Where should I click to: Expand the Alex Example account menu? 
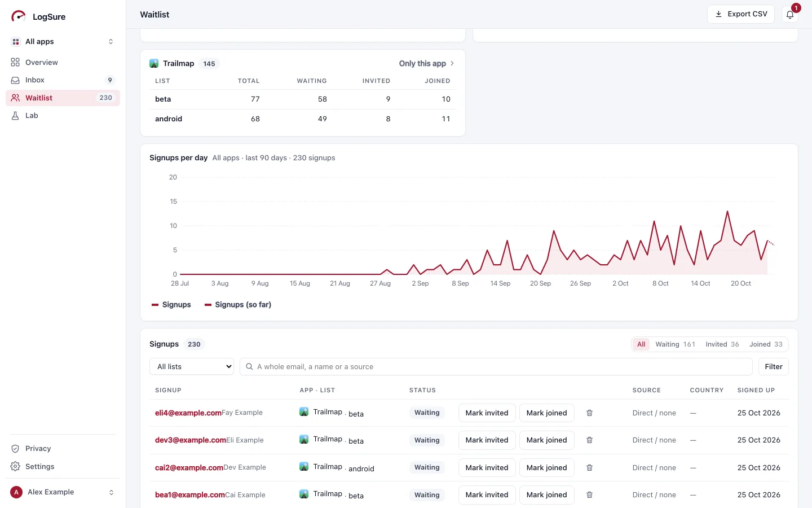(x=63, y=492)
